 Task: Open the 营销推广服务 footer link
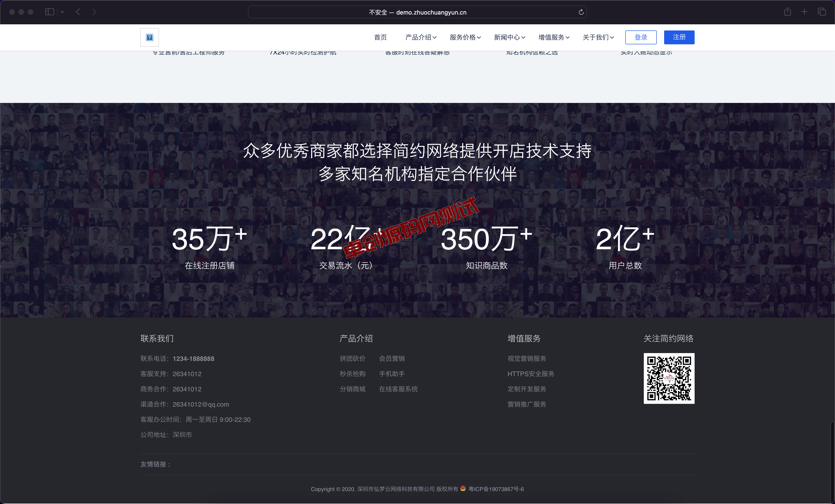[x=527, y=404]
